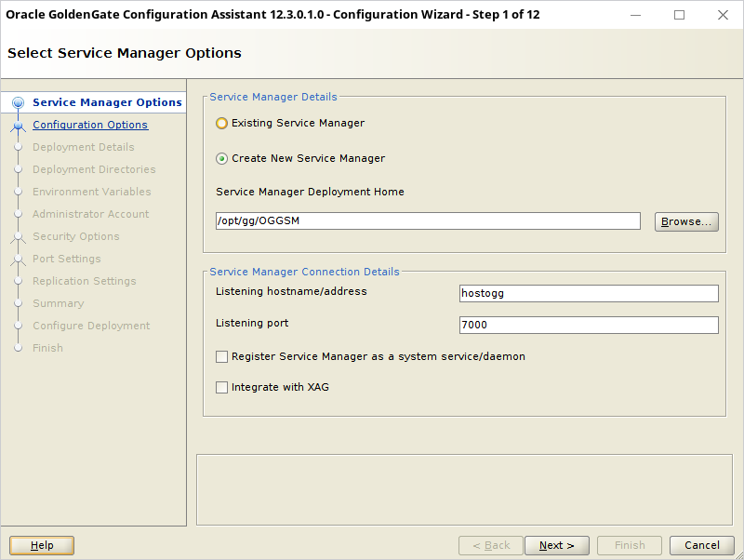
Task: Click the Help button
Action: [42, 545]
